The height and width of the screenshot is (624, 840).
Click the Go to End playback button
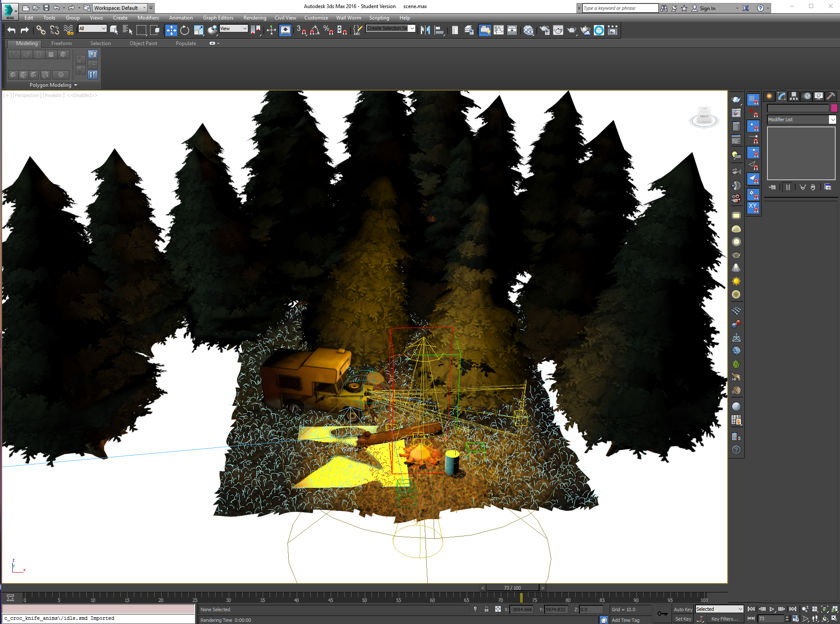pos(793,609)
